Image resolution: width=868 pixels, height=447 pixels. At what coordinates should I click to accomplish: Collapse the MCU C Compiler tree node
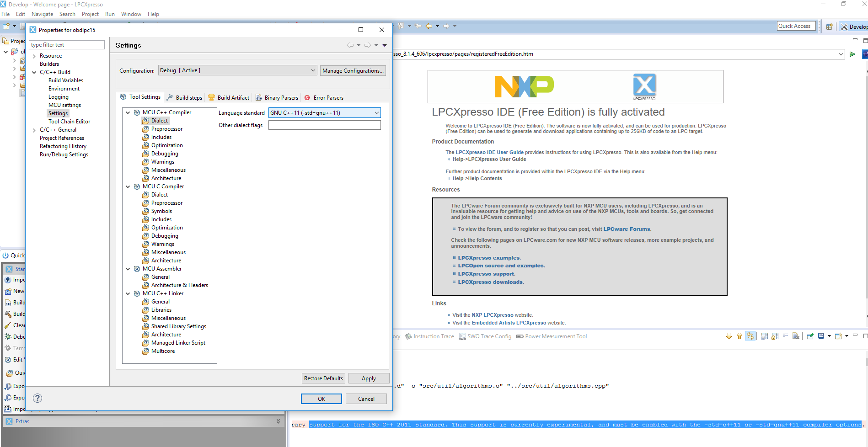[x=128, y=186]
